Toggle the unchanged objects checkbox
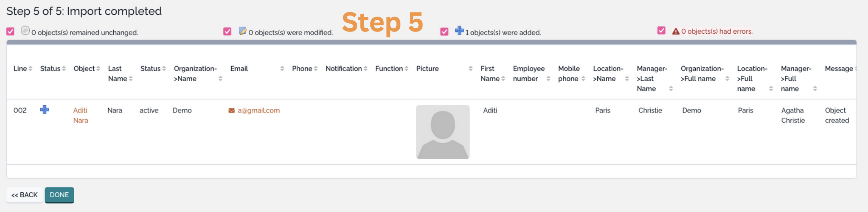The height and width of the screenshot is (212, 868). (x=10, y=32)
